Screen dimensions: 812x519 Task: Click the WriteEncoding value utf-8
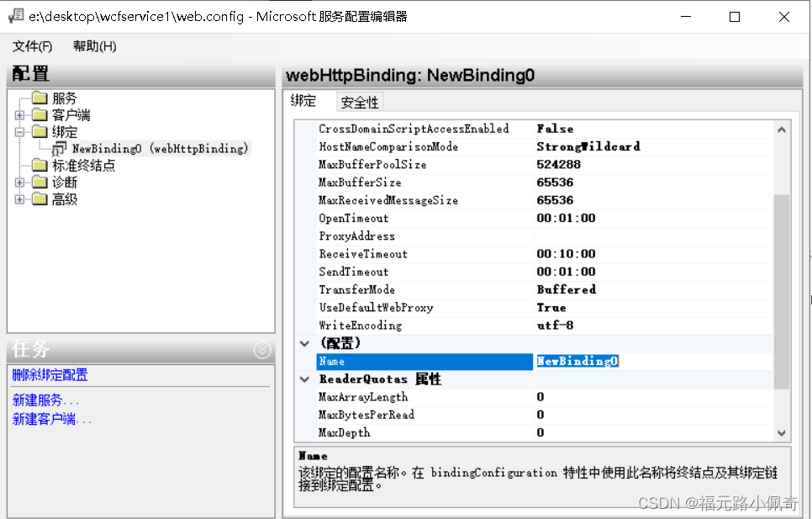[555, 326]
